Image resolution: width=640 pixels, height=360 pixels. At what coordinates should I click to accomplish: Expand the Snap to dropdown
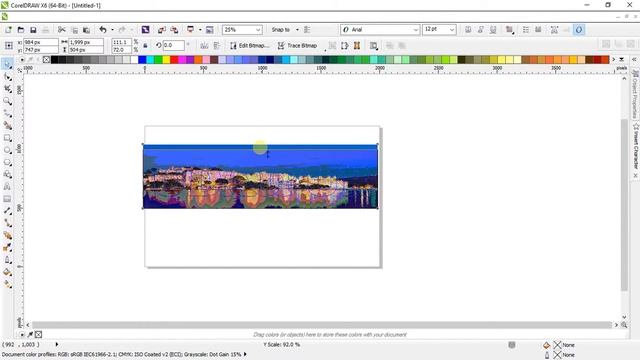(x=297, y=30)
